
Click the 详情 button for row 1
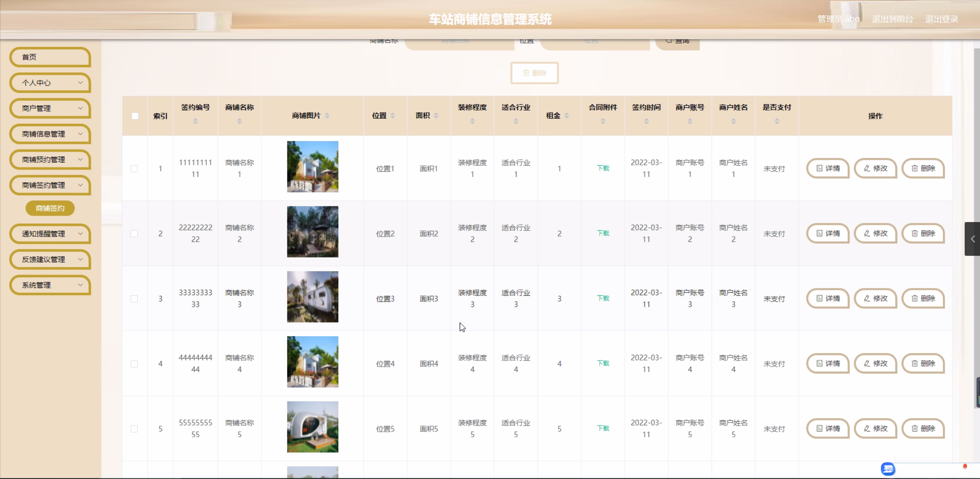click(828, 168)
